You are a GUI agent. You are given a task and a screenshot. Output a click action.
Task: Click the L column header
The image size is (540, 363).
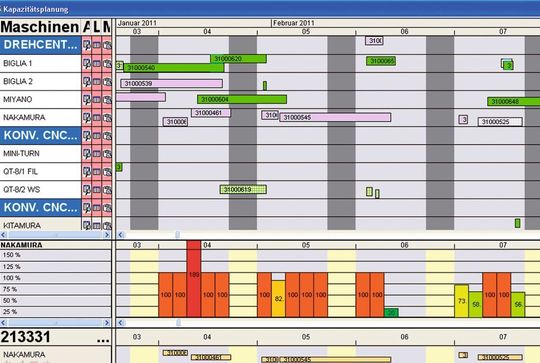pyautogui.click(x=97, y=27)
